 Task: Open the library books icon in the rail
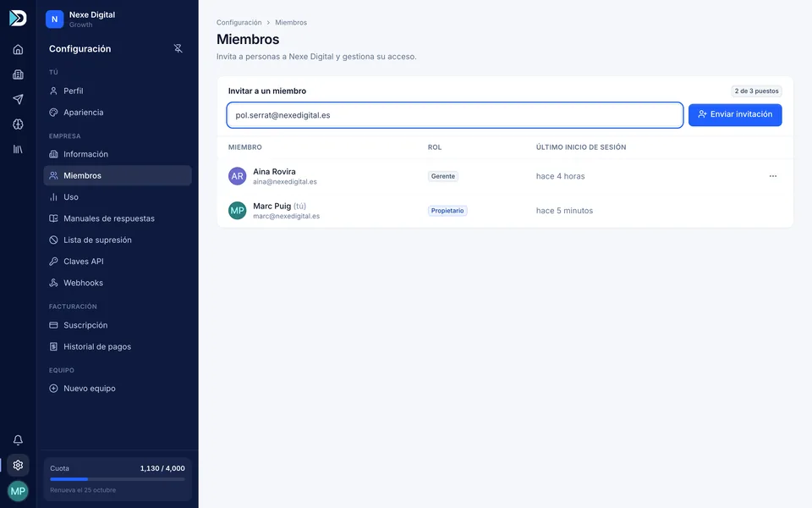pos(18,149)
